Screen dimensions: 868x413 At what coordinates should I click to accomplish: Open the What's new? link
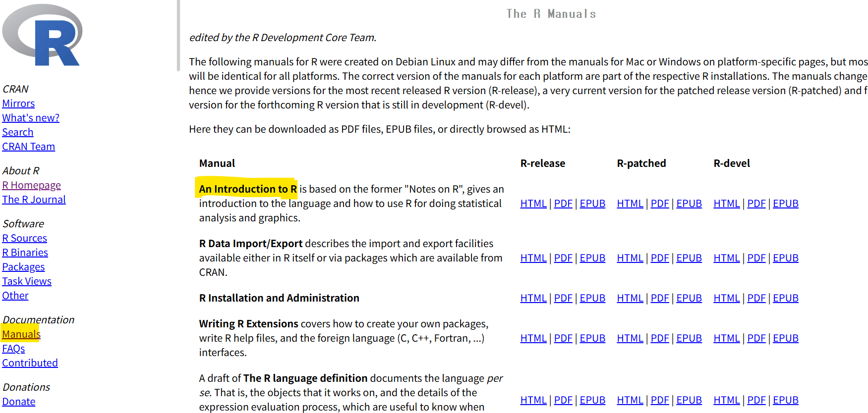31,118
